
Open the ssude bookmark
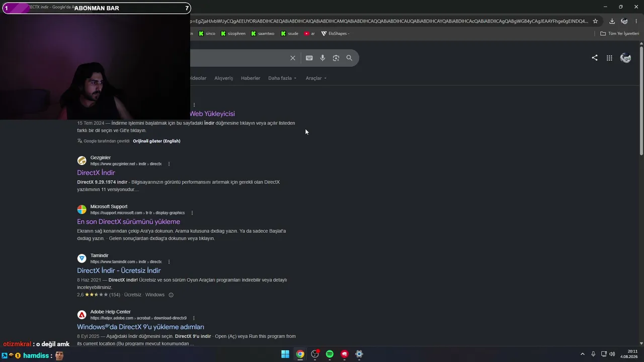(x=289, y=34)
